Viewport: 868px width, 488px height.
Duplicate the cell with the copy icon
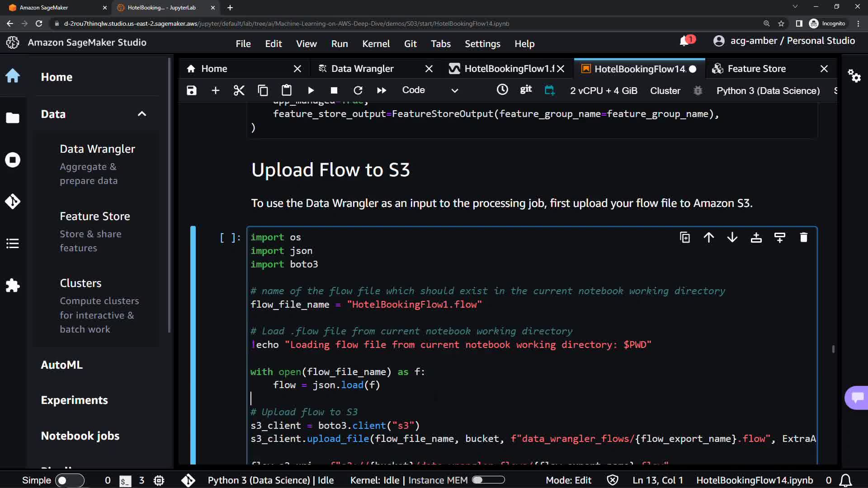pyautogui.click(x=685, y=238)
